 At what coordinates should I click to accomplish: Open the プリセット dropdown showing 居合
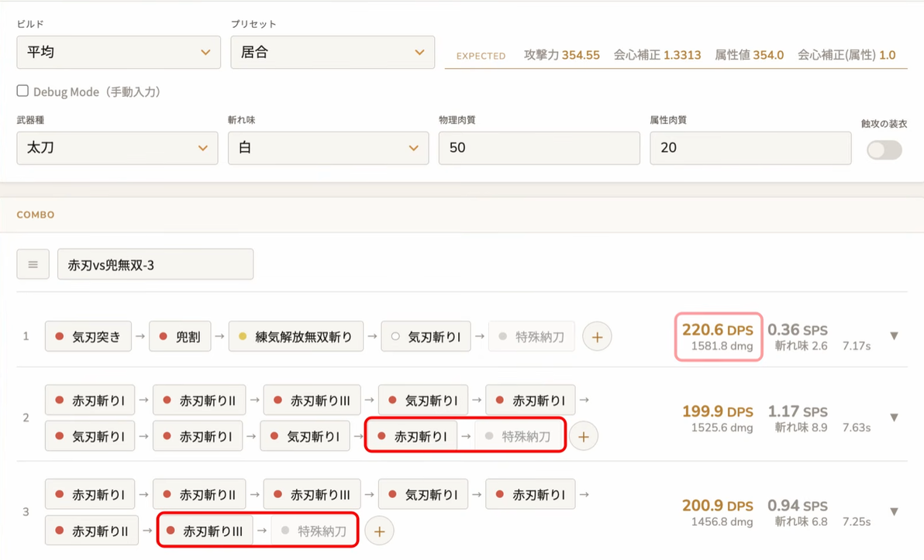333,53
